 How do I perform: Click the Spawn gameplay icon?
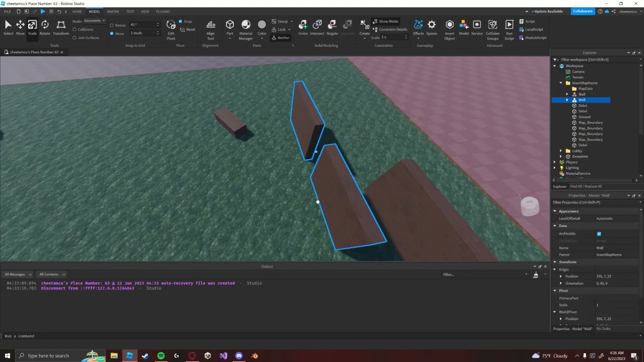pyautogui.click(x=432, y=28)
